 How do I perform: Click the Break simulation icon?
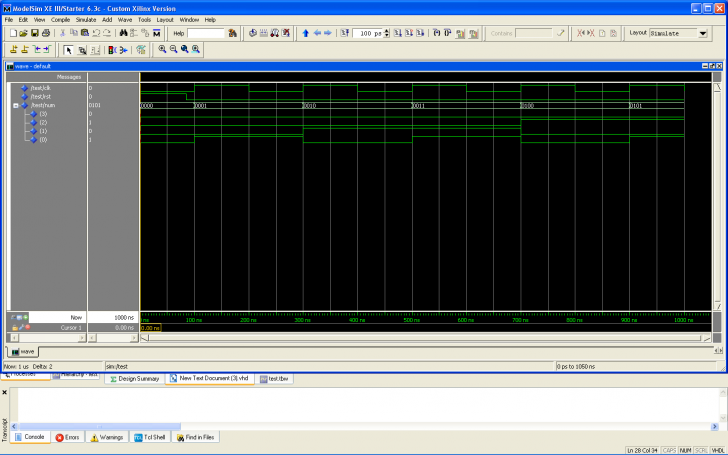(x=286, y=33)
